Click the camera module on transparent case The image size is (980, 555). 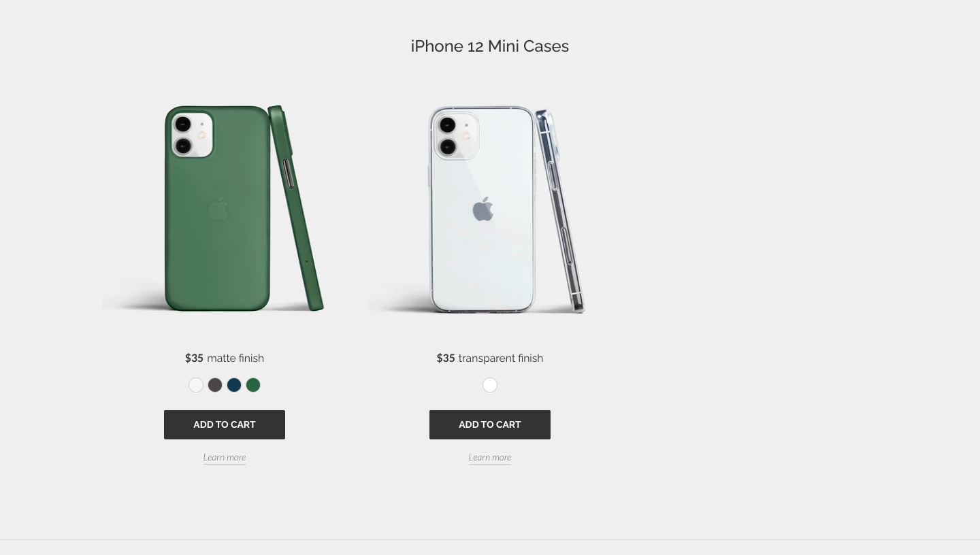pos(457,135)
